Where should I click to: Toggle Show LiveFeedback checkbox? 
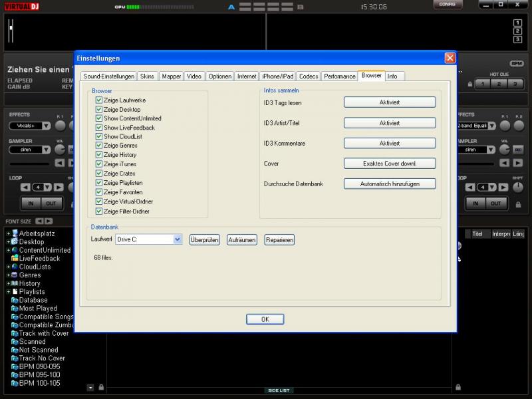98,128
